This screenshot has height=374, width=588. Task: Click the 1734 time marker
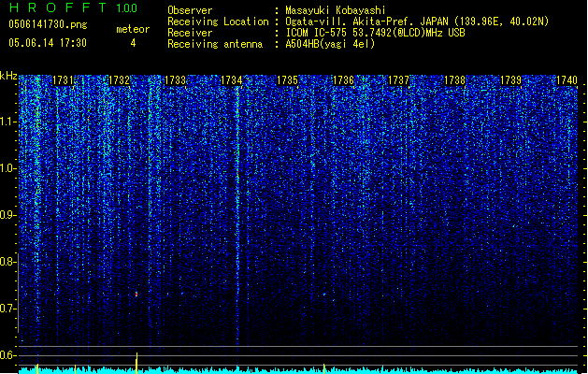(232, 80)
